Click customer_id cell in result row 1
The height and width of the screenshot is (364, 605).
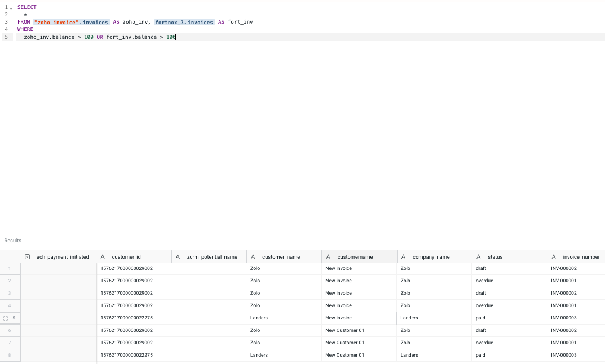pos(134,268)
